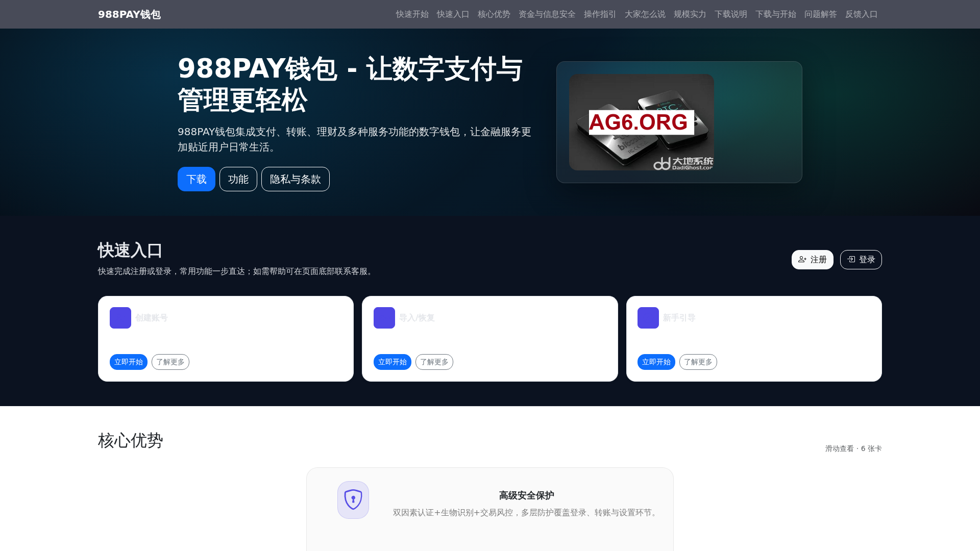The image size is (980, 551).
Task: Click the 功能 button in the hero
Action: click(x=238, y=179)
